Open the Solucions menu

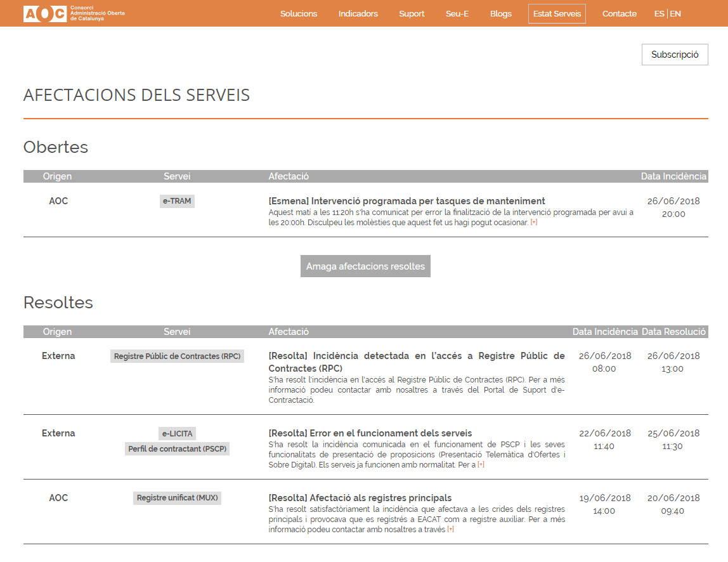tap(299, 14)
